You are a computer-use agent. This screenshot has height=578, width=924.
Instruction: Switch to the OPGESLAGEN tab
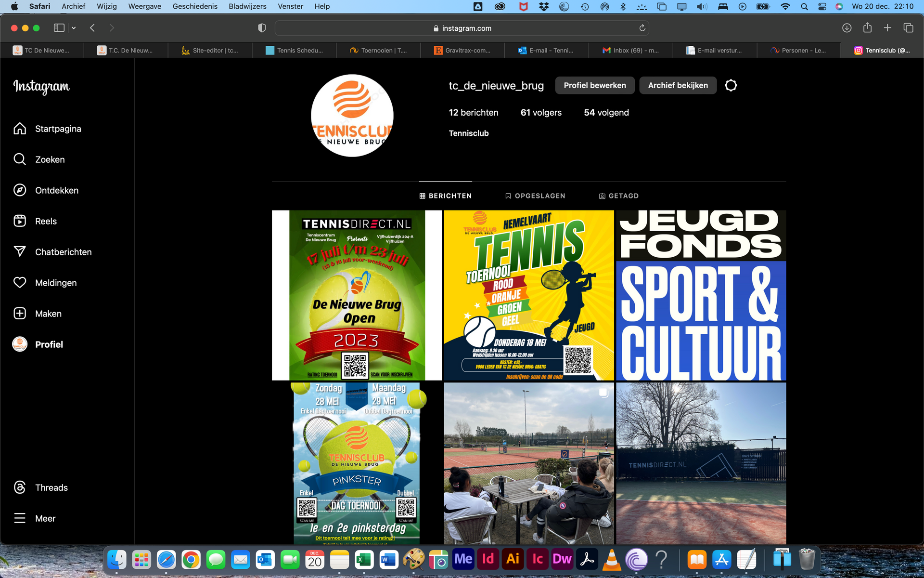point(535,196)
